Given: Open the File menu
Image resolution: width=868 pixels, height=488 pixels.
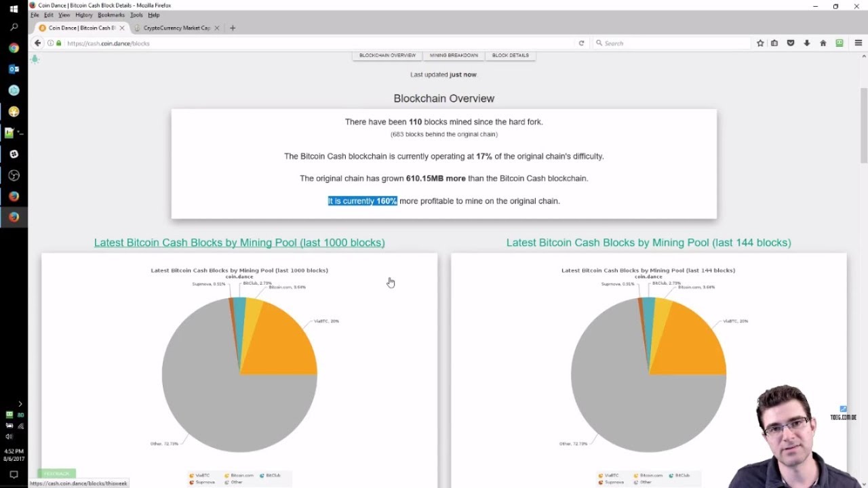Looking at the screenshot, I should pyautogui.click(x=35, y=15).
